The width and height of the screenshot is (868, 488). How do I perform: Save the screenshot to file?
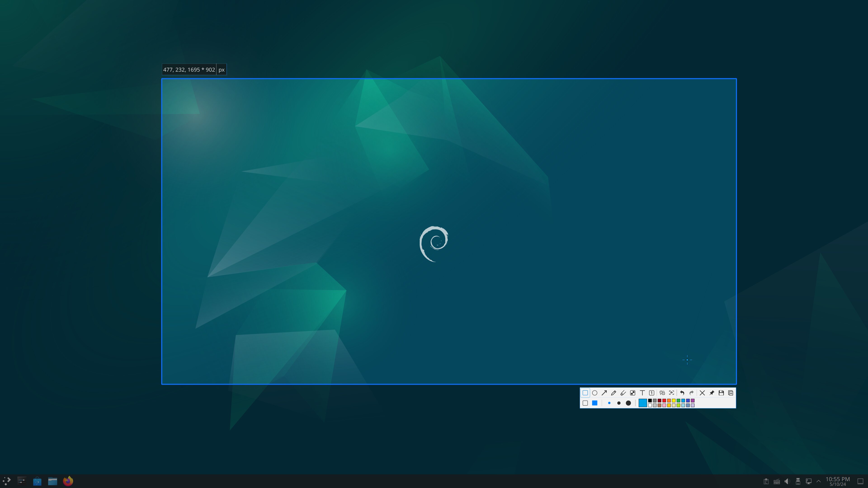coord(721,393)
